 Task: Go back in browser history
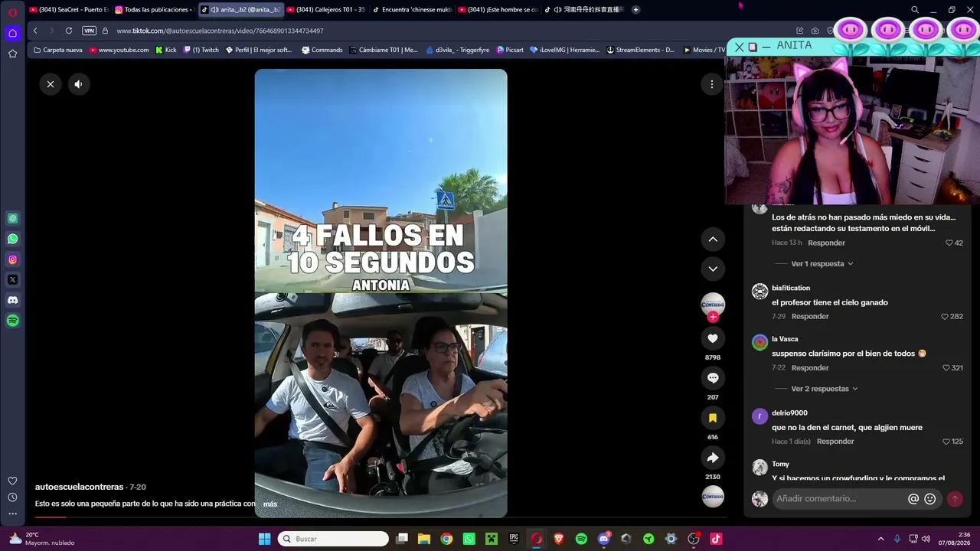[35, 31]
